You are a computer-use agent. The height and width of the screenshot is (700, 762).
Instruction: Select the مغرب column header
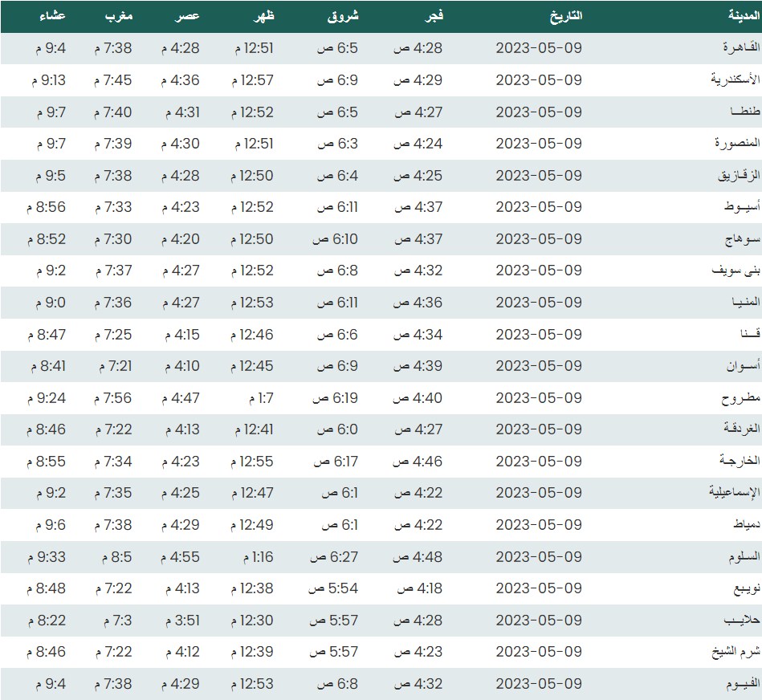pos(117,16)
